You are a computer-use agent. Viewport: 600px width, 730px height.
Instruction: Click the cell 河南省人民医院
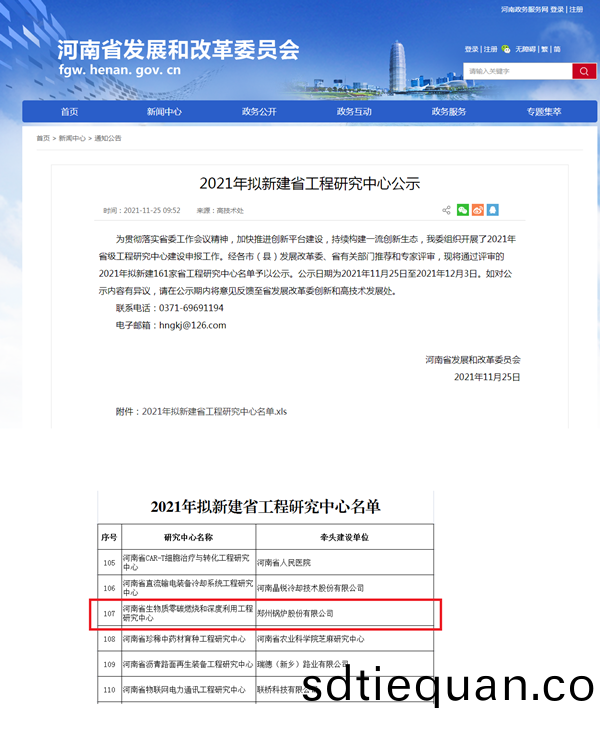tap(344, 562)
